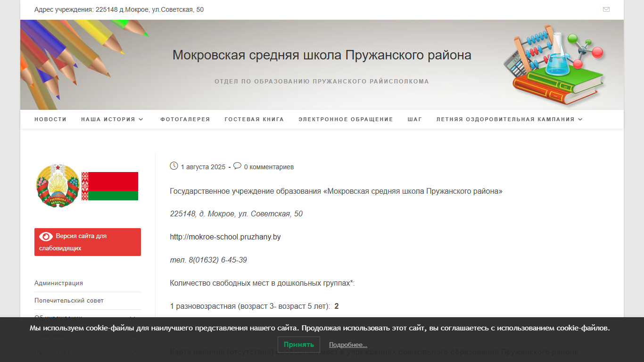Click the http://mokroe-school.pruzhany.by address text

pos(225,237)
